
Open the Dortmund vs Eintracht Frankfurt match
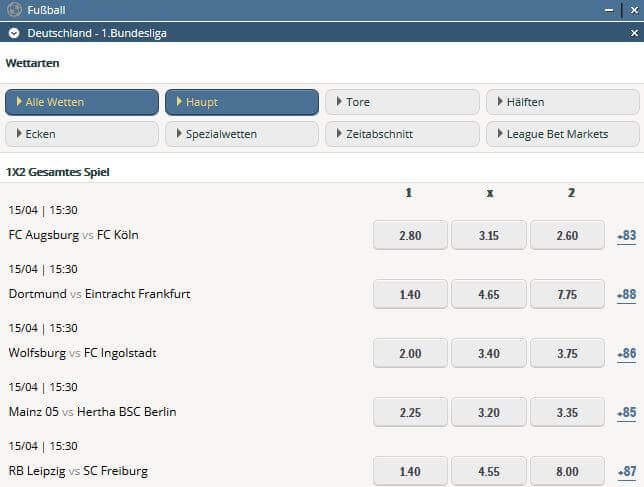pyautogui.click(x=99, y=294)
